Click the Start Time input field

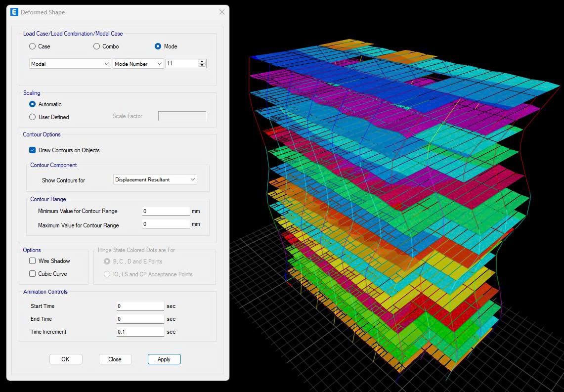pyautogui.click(x=140, y=306)
